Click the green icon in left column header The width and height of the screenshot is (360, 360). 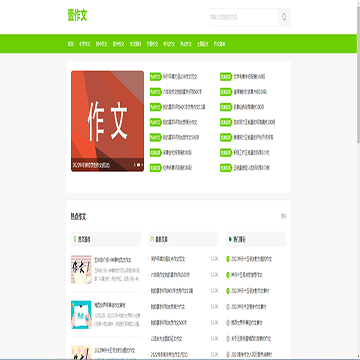coord(75,239)
